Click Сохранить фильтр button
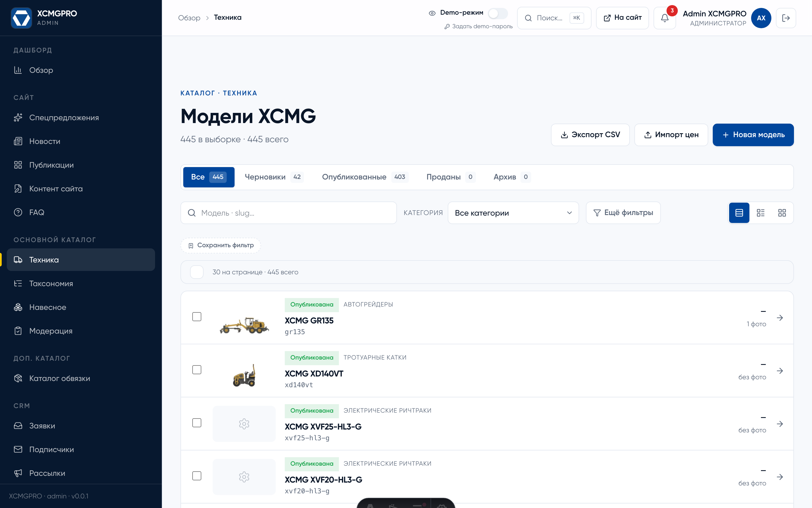The height and width of the screenshot is (508, 812). (x=221, y=245)
